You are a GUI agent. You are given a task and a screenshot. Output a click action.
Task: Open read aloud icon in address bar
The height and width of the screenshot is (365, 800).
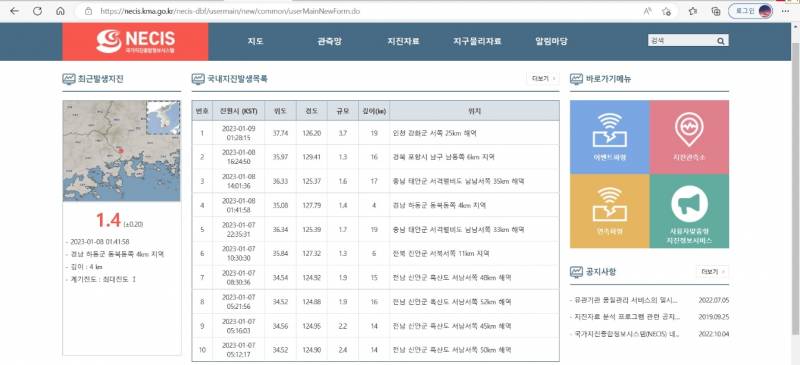point(647,11)
